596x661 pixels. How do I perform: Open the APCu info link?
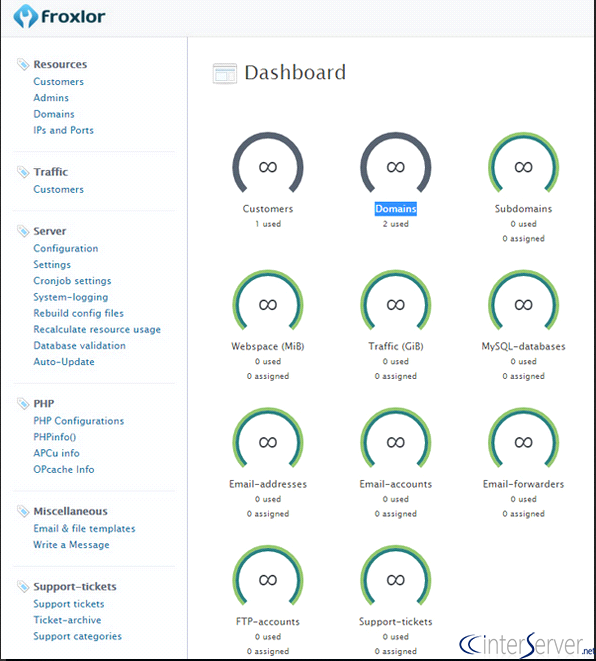click(x=56, y=453)
